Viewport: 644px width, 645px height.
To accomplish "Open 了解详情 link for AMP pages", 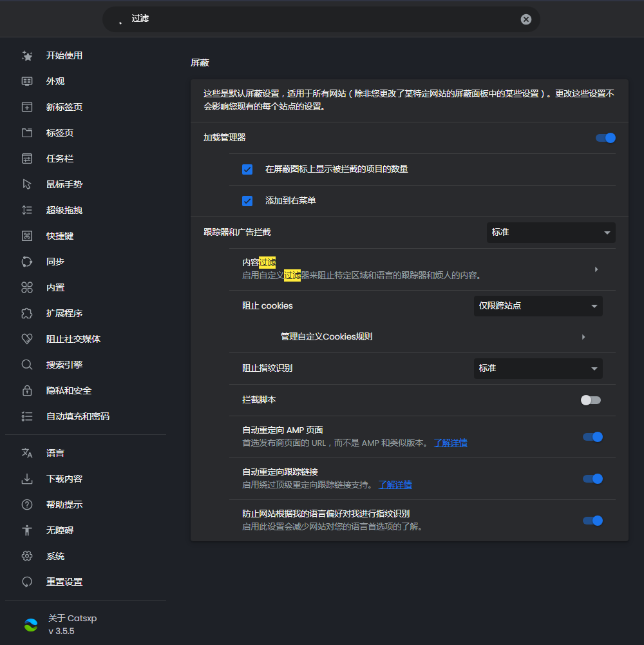I will pyautogui.click(x=450, y=443).
